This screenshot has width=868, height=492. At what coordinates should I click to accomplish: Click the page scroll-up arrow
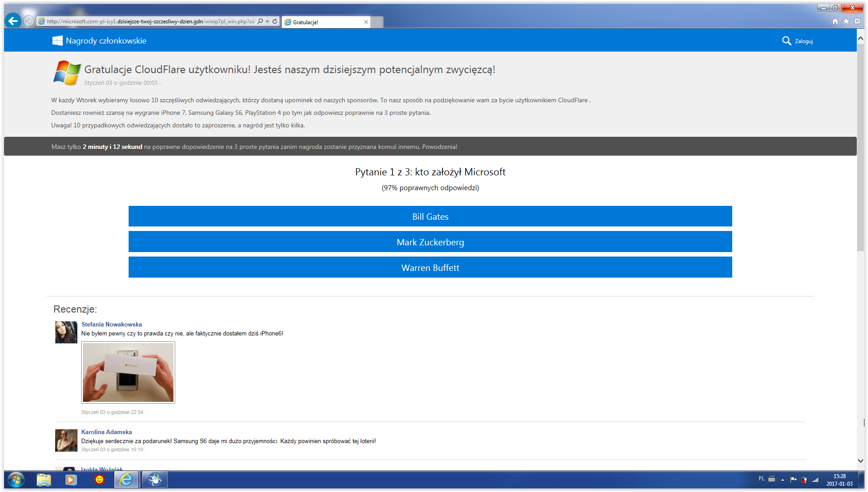pos(860,39)
